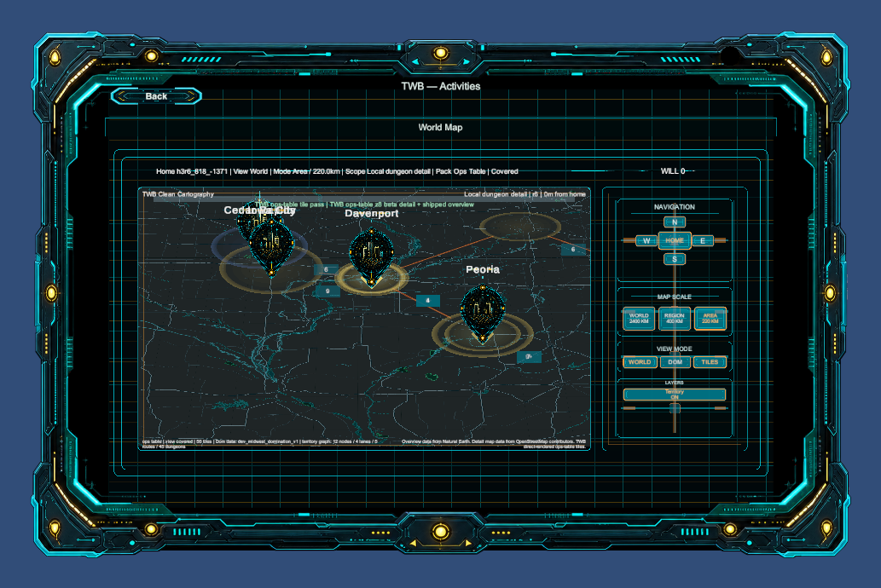Click the 7+ marker near Peoria
Viewport: 881px width, 588px height.
coord(529,356)
